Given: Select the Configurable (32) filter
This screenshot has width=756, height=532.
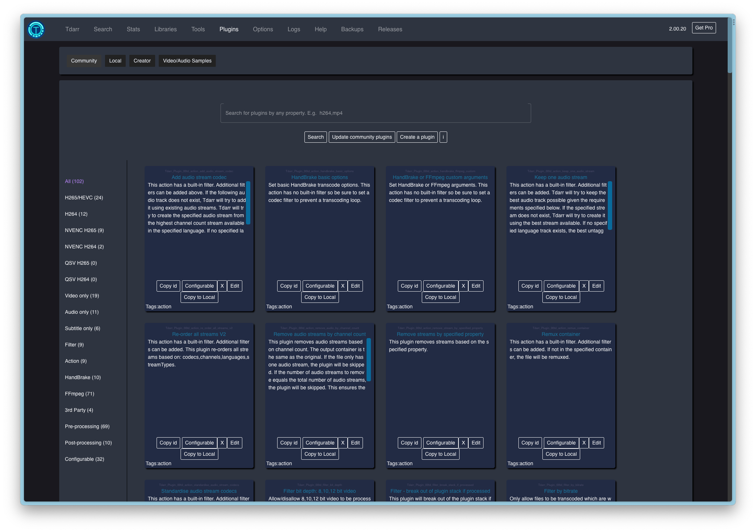Looking at the screenshot, I should pos(84,459).
